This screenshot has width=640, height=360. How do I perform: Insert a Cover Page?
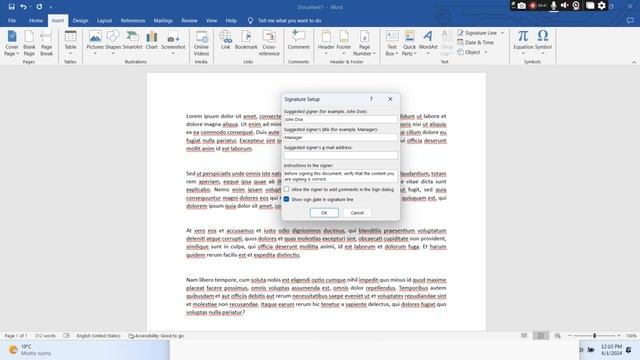coord(11,43)
